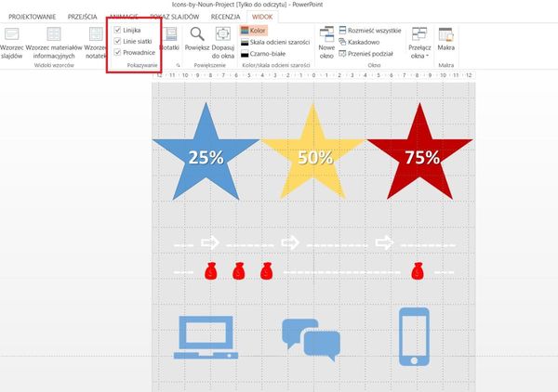
Task: Open Wzorzec materiałów informacyjnych view
Action: 52,44
